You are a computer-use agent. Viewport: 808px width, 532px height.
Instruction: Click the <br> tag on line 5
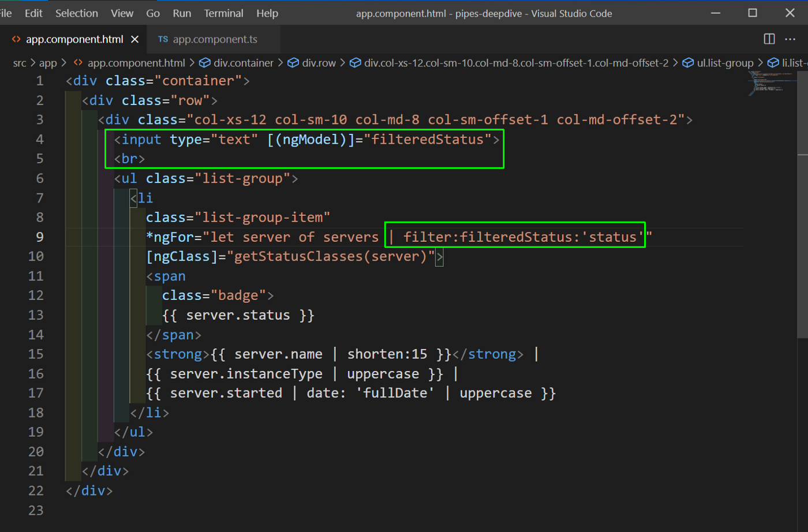(x=129, y=159)
